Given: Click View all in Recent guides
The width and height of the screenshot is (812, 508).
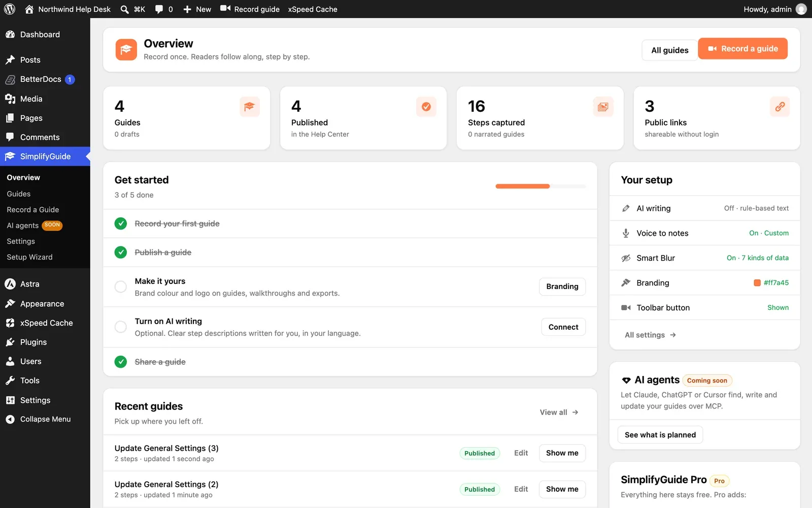Looking at the screenshot, I should pyautogui.click(x=559, y=412).
